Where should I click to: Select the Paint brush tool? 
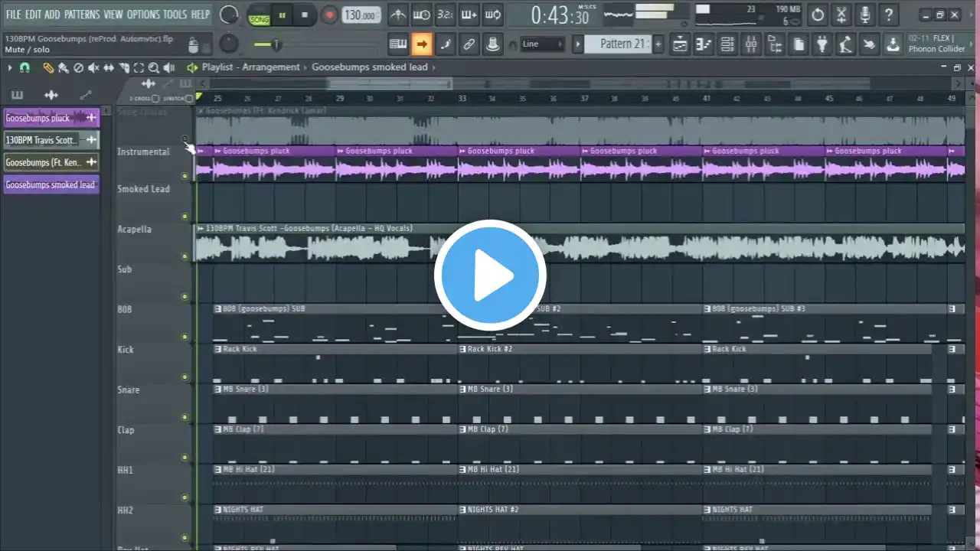64,67
